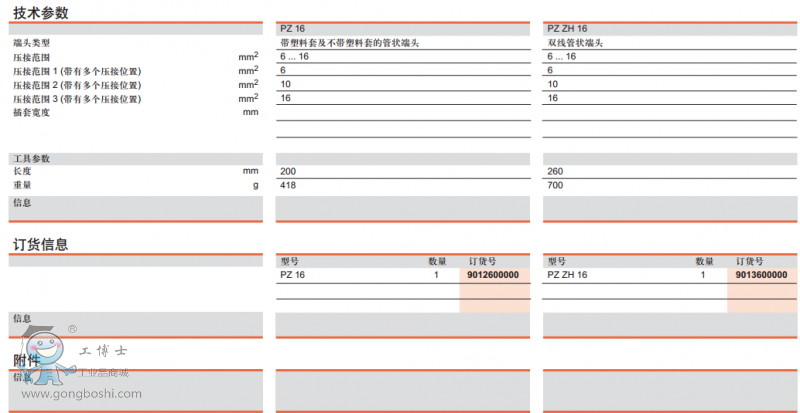
Task: Select the 订货信息 section heading
Action: coord(40,245)
